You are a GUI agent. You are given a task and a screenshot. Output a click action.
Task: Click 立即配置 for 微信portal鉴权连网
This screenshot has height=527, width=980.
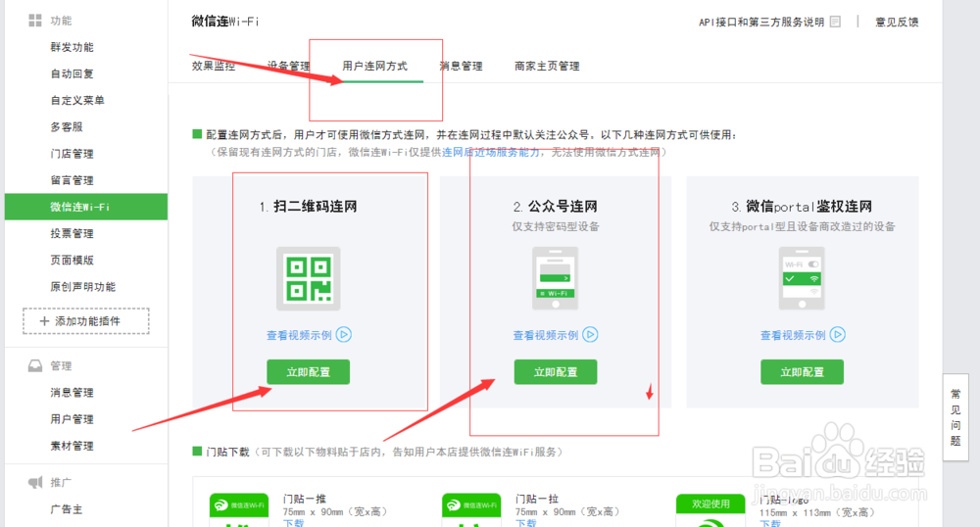[x=802, y=372]
